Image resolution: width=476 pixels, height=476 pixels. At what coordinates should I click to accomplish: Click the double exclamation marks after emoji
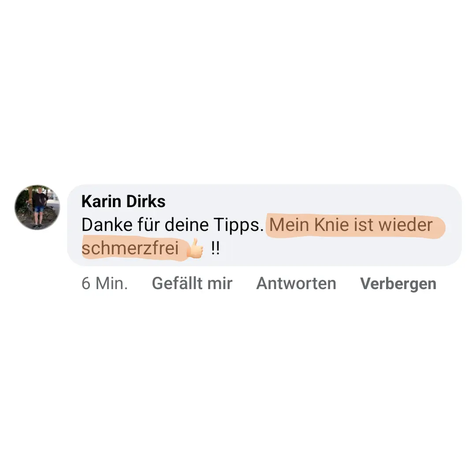click(x=215, y=248)
